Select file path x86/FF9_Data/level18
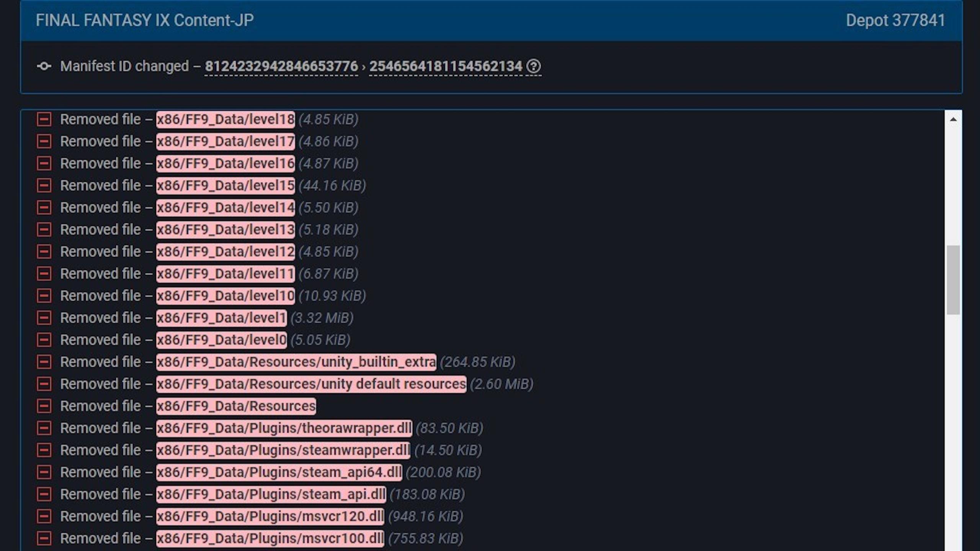Screen dimensions: 980x551 [x=225, y=119]
